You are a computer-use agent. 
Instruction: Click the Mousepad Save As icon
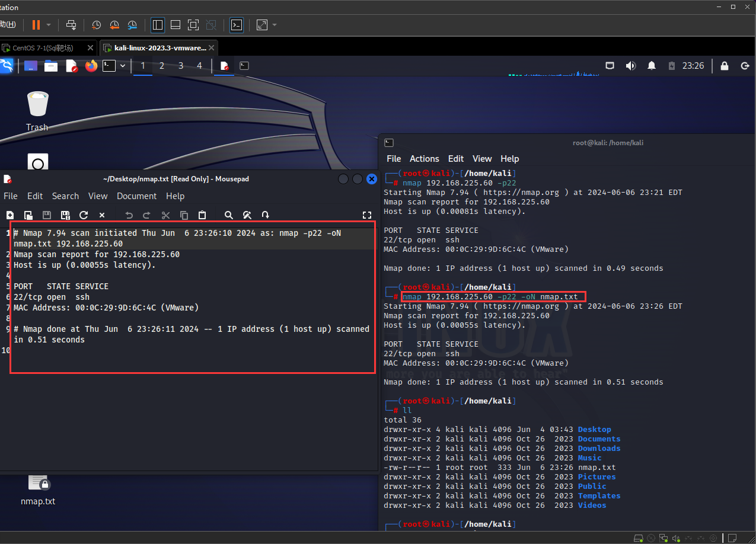(65, 215)
